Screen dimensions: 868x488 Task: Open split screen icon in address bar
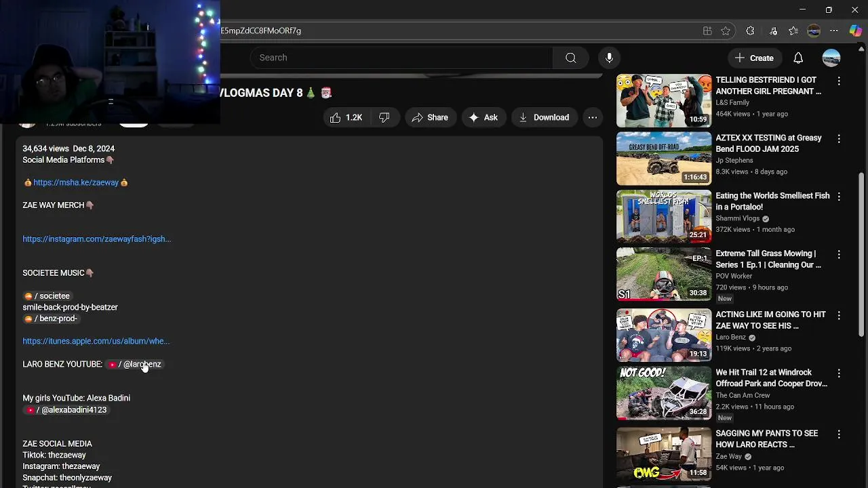click(707, 30)
